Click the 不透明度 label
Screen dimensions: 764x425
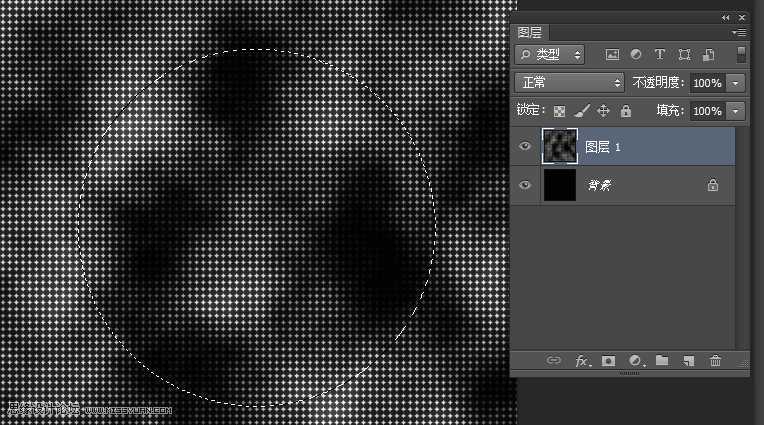[658, 83]
